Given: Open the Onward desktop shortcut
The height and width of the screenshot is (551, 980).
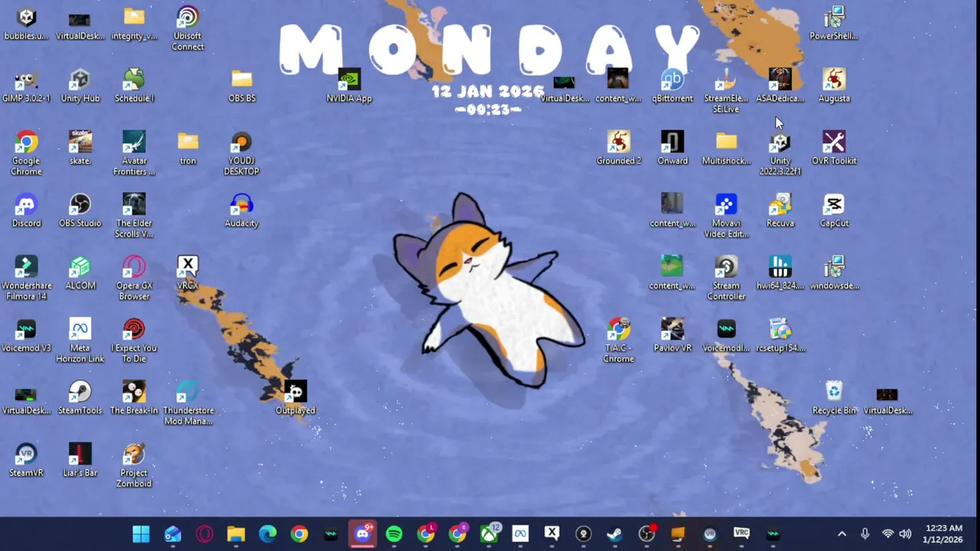Looking at the screenshot, I should 672,148.
